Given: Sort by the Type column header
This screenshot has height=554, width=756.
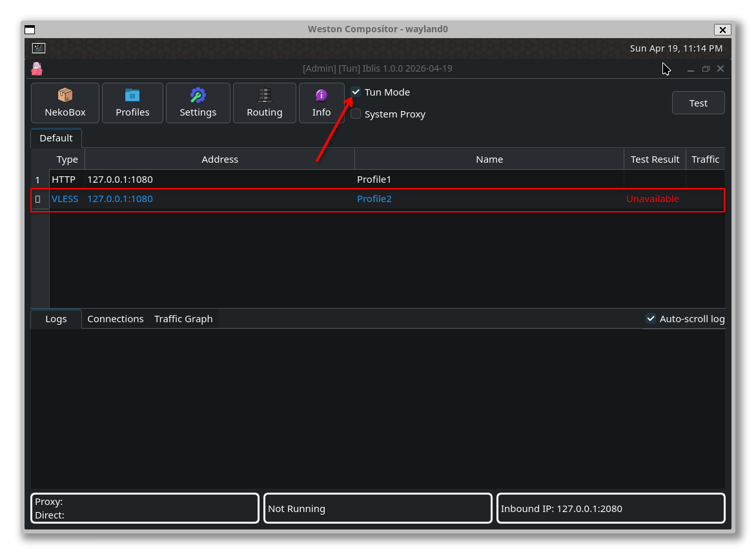Looking at the screenshot, I should tap(67, 159).
